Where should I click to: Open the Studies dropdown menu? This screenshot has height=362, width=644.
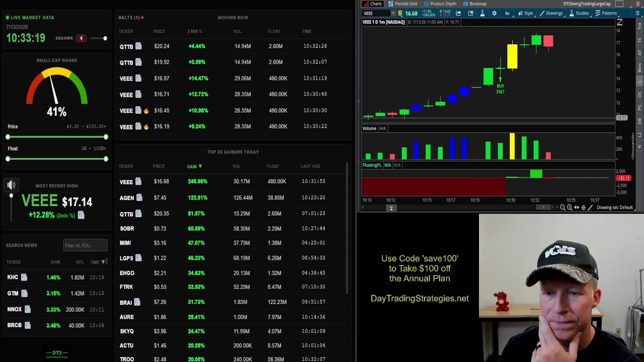coord(579,13)
